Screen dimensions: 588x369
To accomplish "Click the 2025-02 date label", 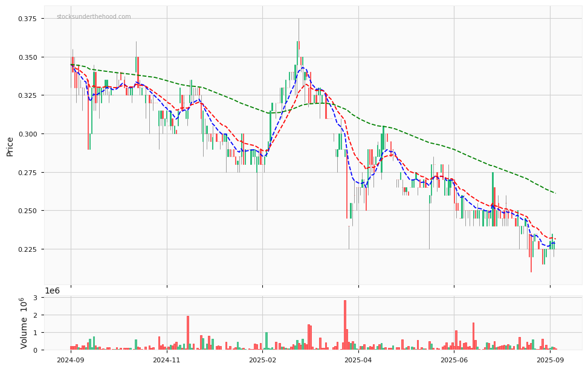I will pos(262,361).
